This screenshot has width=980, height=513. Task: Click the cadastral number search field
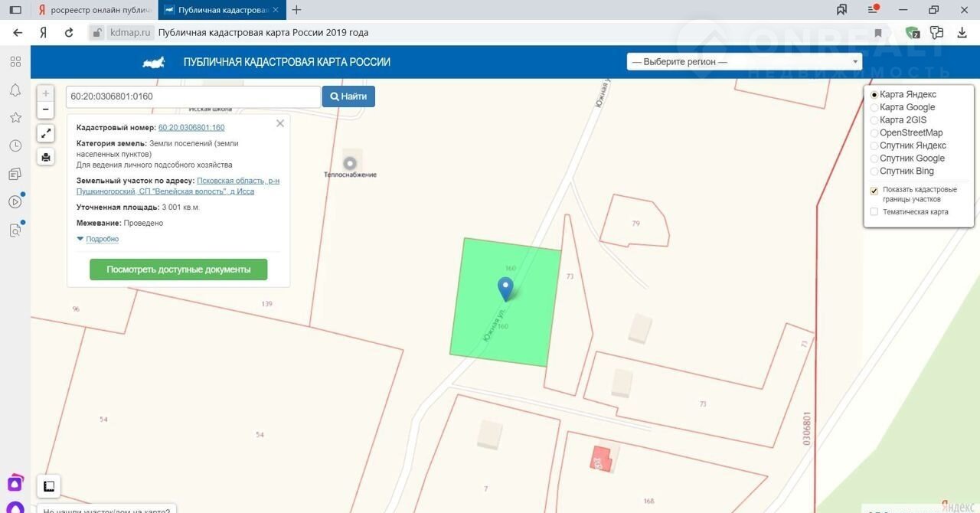(x=193, y=96)
